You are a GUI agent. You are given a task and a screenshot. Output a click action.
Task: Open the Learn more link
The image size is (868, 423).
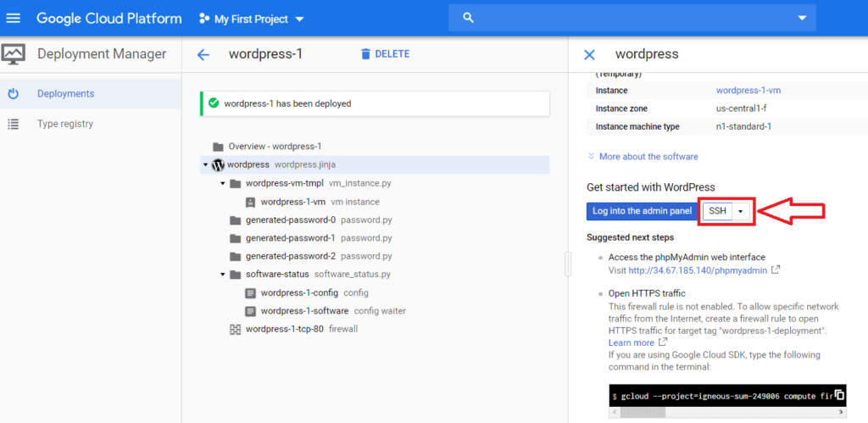tap(631, 342)
